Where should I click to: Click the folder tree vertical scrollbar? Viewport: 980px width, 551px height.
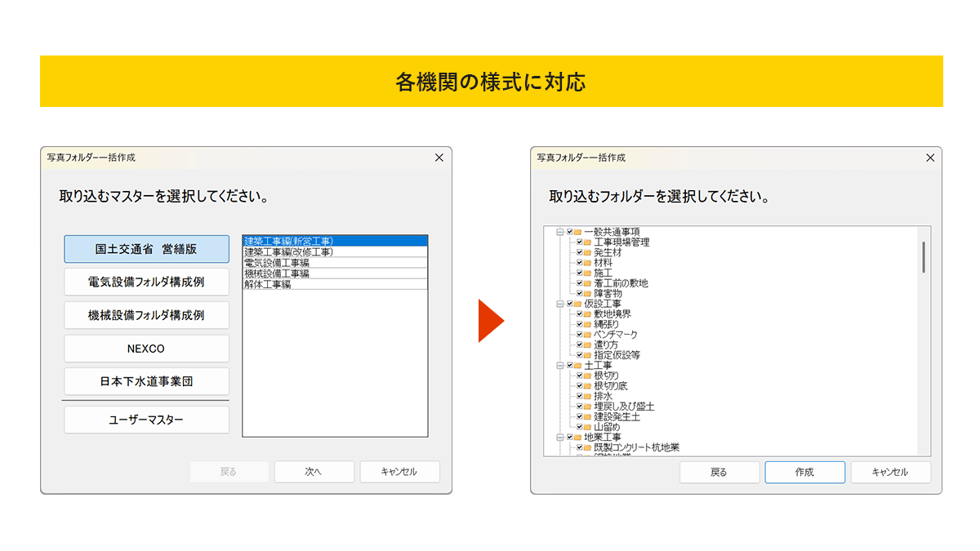[924, 257]
